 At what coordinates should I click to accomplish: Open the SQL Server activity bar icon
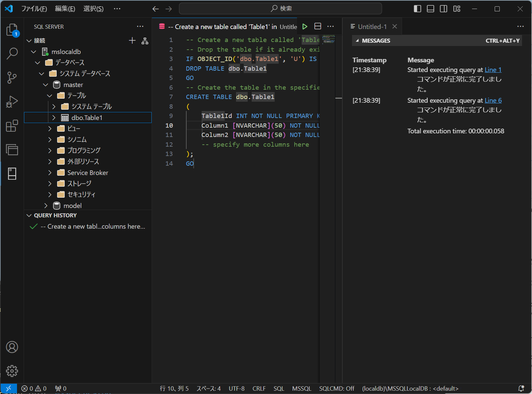pyautogui.click(x=12, y=174)
